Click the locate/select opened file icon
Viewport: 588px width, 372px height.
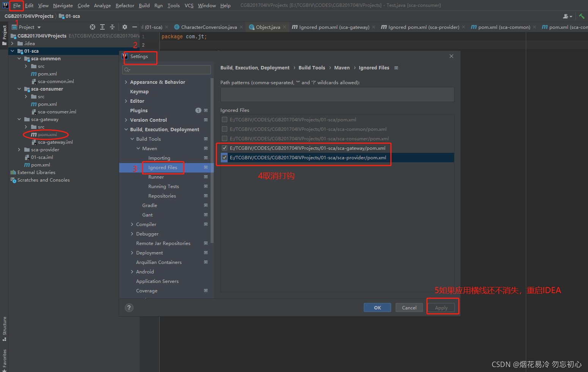point(93,27)
